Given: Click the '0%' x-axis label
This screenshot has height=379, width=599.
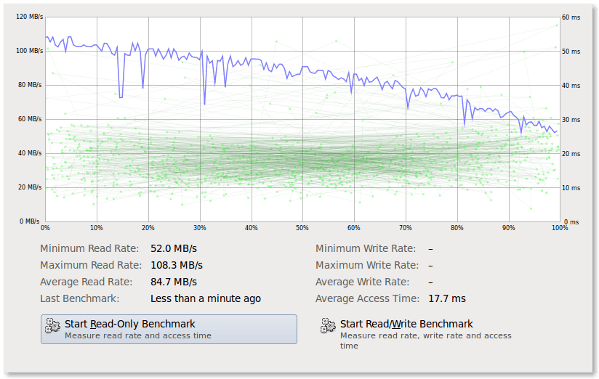Looking at the screenshot, I should (45, 228).
